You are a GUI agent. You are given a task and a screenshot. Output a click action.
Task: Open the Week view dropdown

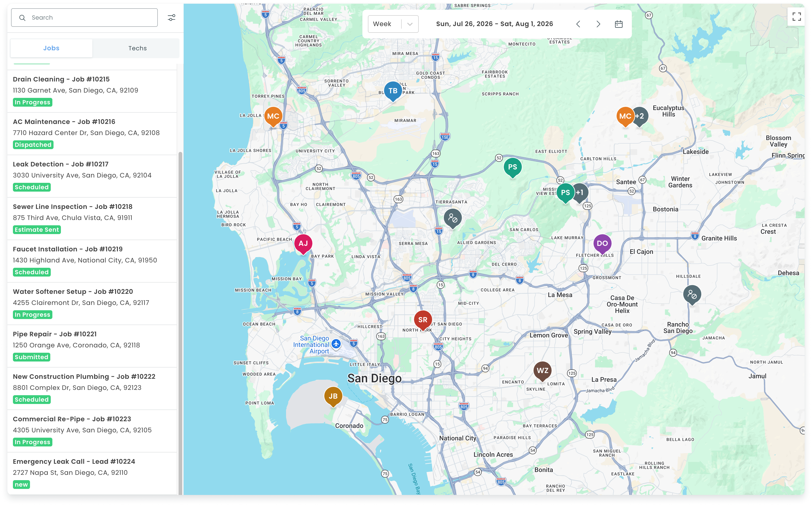(x=393, y=24)
